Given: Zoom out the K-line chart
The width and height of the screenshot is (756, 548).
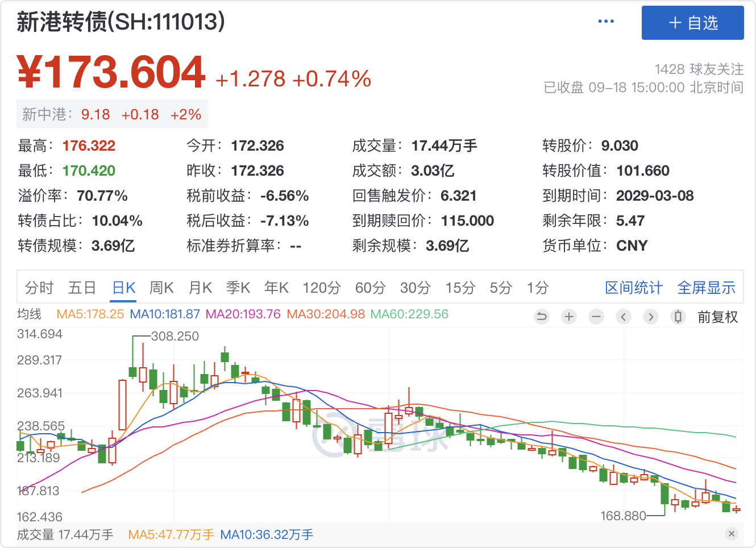Looking at the screenshot, I should [x=596, y=317].
